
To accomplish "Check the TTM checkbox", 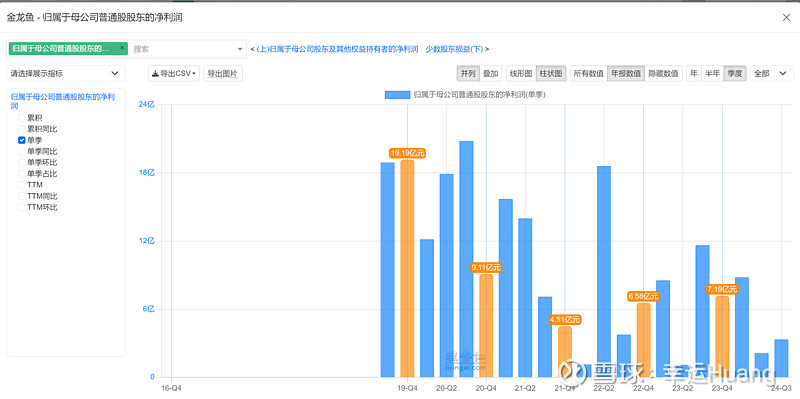I will tap(22, 185).
